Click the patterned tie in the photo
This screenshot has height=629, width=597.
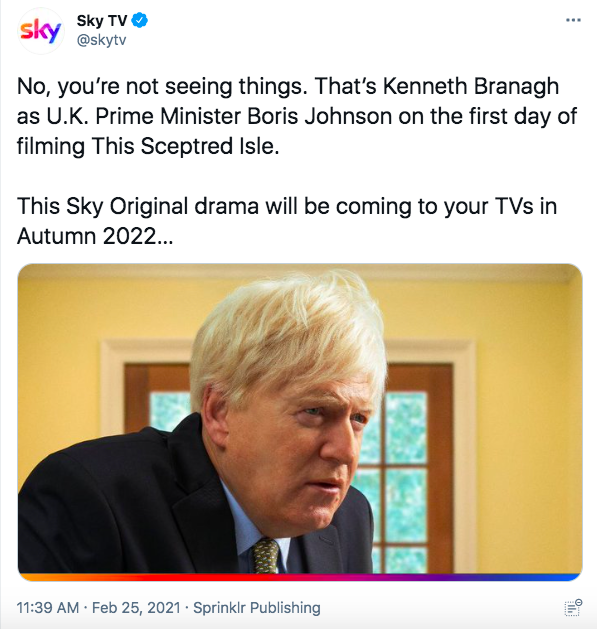pyautogui.click(x=266, y=556)
